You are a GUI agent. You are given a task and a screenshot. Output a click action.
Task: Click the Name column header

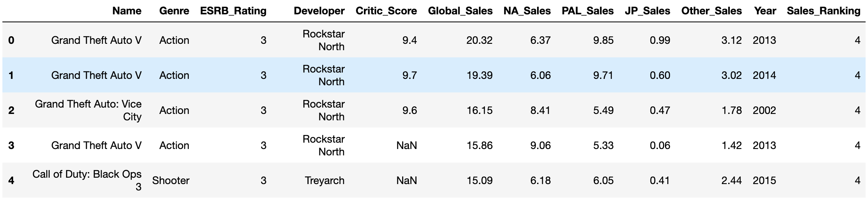click(x=127, y=11)
